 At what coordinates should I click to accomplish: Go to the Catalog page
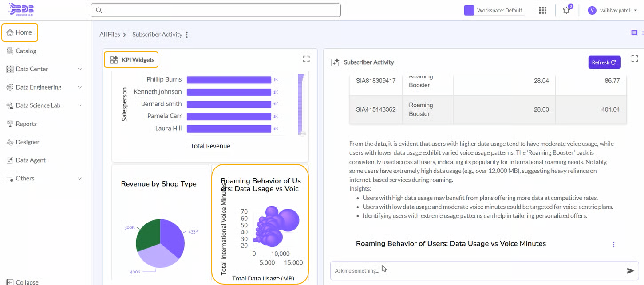pos(26,51)
